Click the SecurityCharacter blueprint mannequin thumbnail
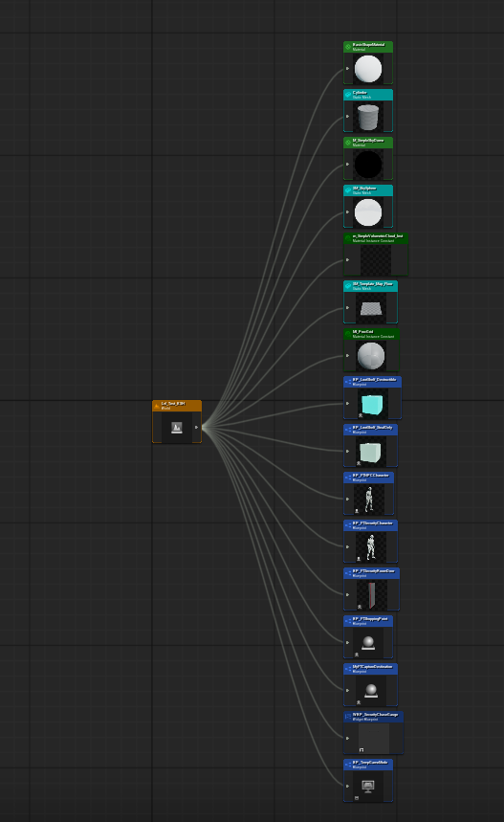 [x=371, y=547]
